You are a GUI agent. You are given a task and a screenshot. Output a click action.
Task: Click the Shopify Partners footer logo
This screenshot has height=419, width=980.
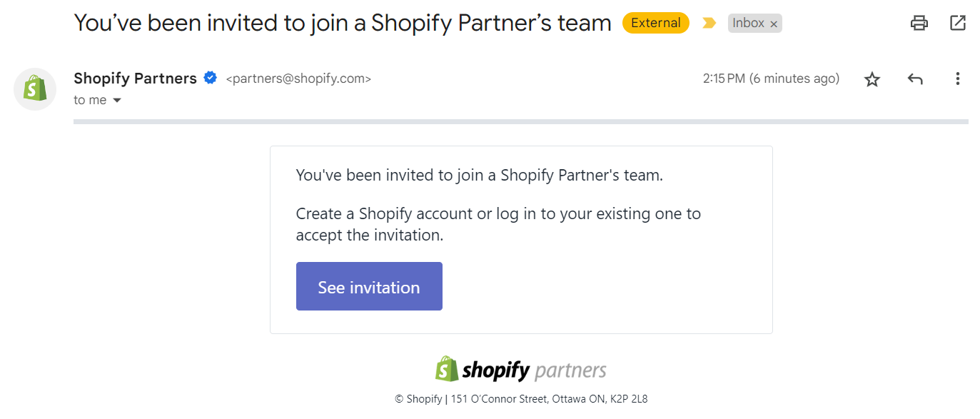click(521, 370)
